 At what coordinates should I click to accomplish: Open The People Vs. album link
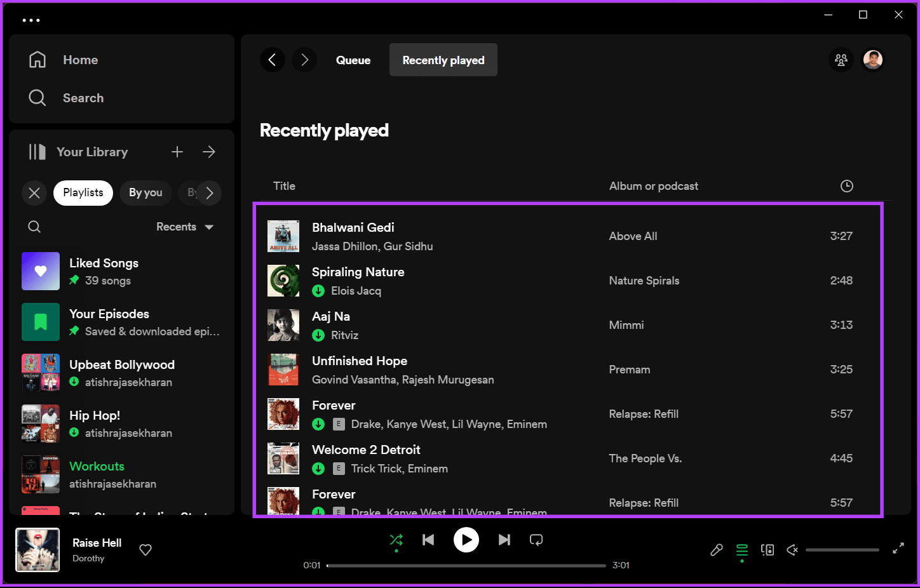pyautogui.click(x=646, y=458)
